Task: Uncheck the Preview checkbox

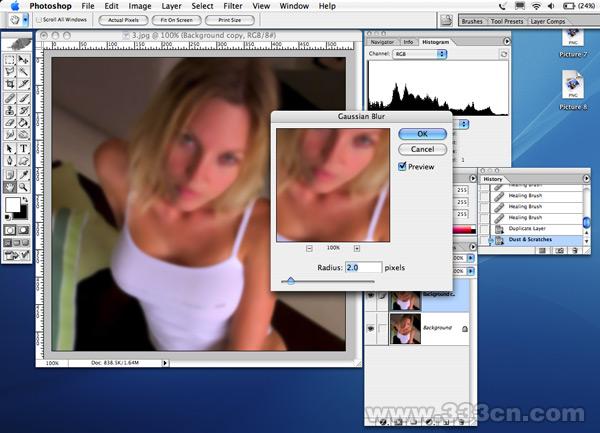Action: coord(402,167)
